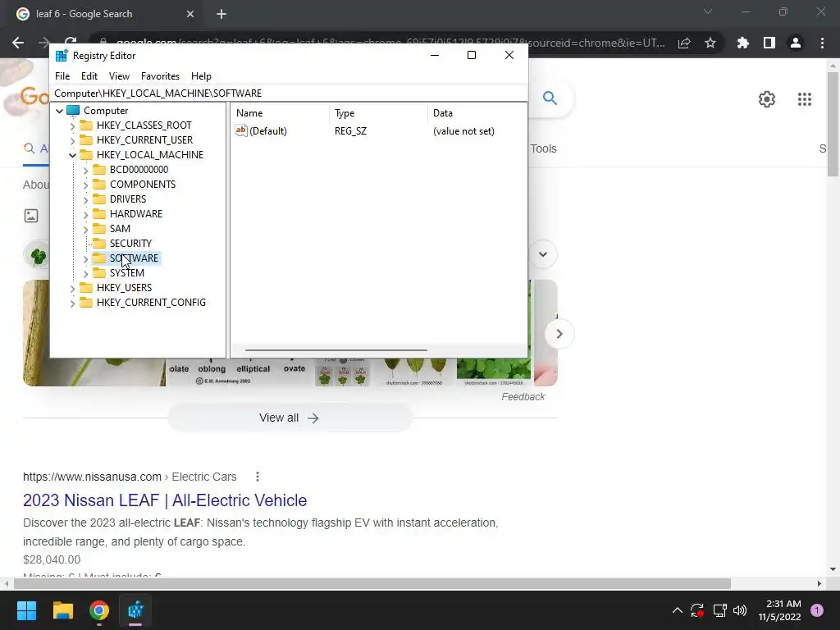
Task: Select the REG_SZ type cell
Action: click(350, 130)
